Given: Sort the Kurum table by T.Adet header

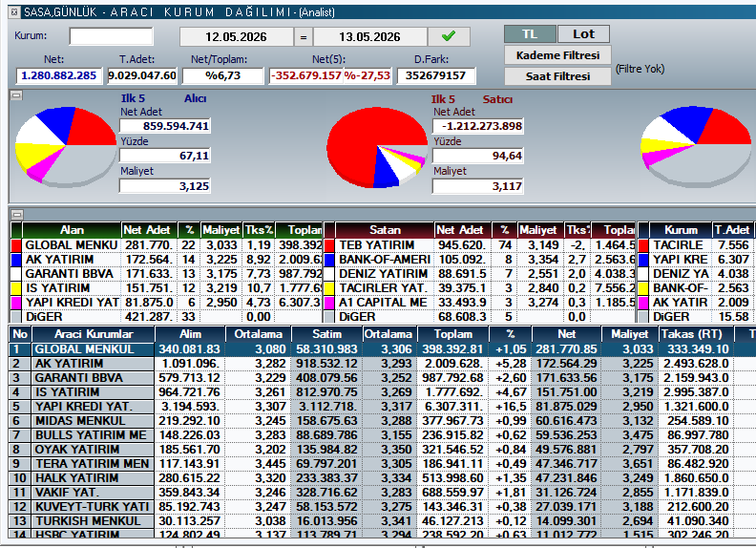Looking at the screenshot, I should point(731,230).
